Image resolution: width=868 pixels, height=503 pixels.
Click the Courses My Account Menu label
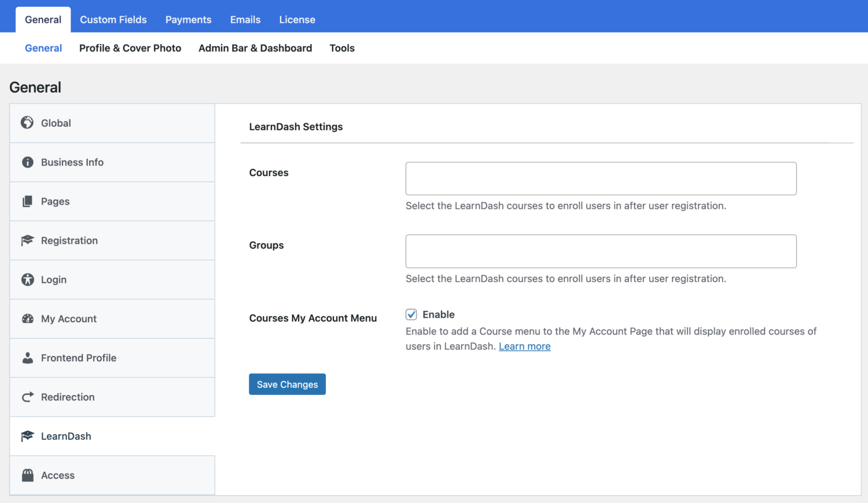313,318
